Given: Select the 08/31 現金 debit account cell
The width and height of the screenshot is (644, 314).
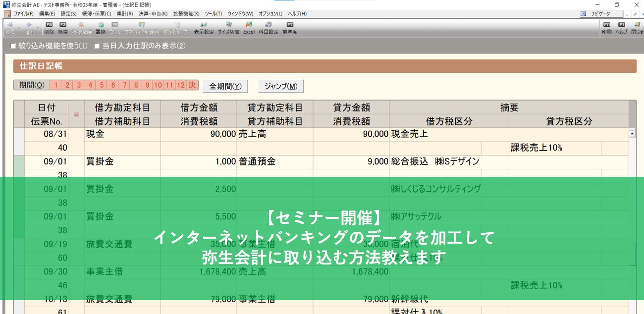Looking at the screenshot, I should (x=122, y=134).
